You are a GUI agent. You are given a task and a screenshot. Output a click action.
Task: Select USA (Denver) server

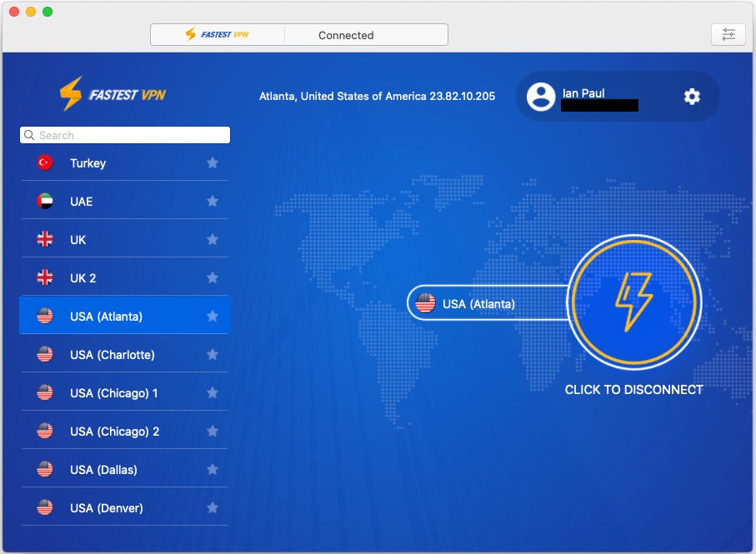[124, 507]
